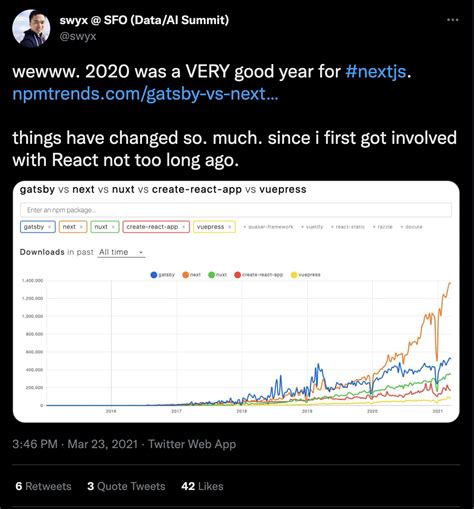Remove the vuepress package tag
474x509 pixels.
[x=230, y=227]
